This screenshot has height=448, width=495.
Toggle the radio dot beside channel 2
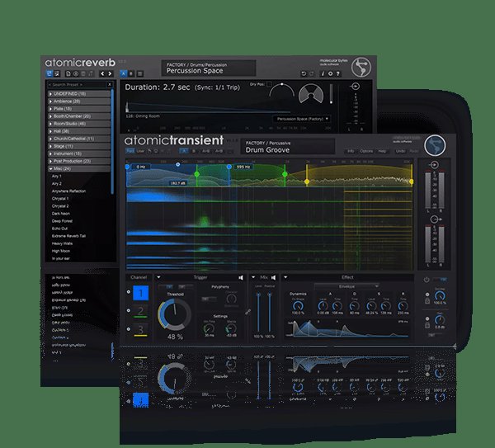129,311
